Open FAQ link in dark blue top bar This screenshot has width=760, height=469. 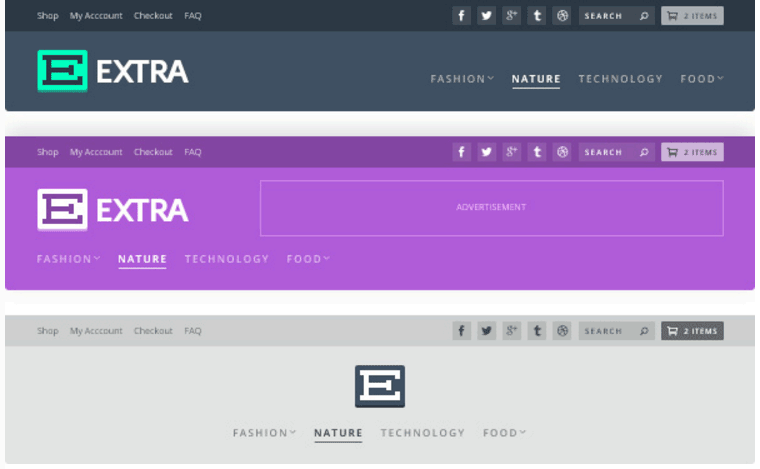[192, 16]
